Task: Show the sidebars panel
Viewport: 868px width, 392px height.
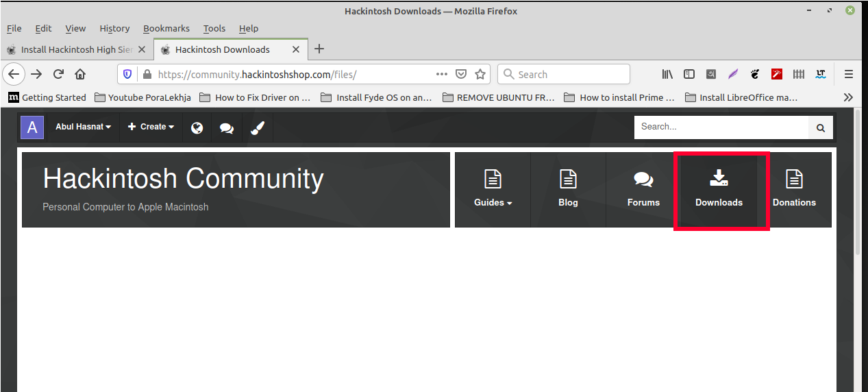Action: point(689,74)
